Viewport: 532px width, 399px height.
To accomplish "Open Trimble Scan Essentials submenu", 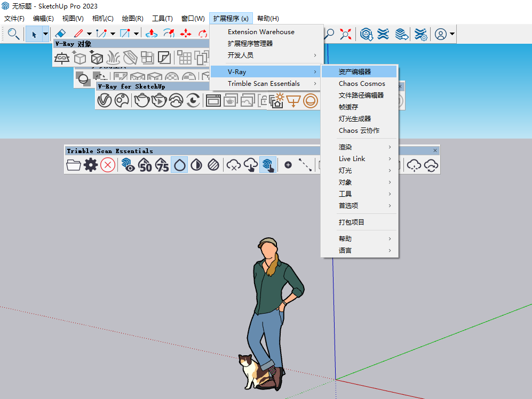I will [266, 83].
